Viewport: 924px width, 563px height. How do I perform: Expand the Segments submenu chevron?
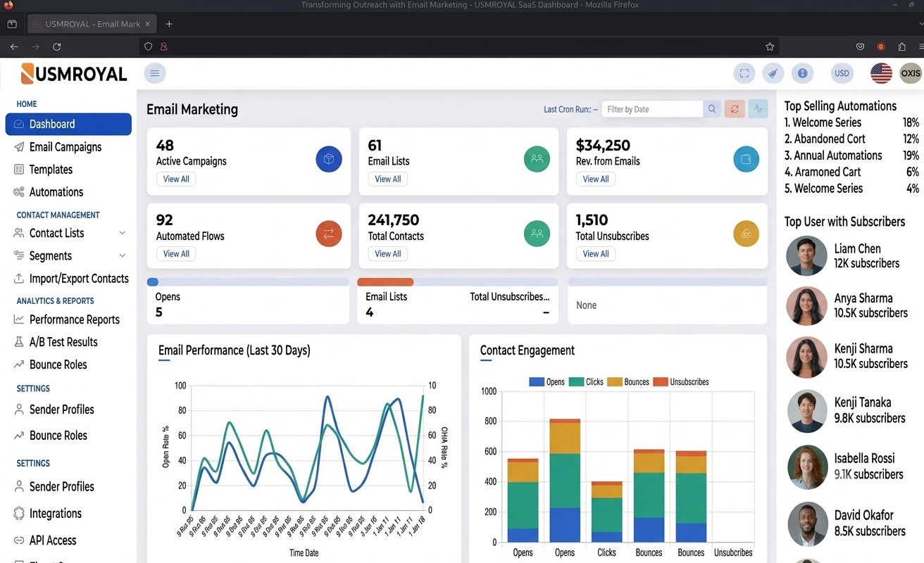[x=123, y=255]
